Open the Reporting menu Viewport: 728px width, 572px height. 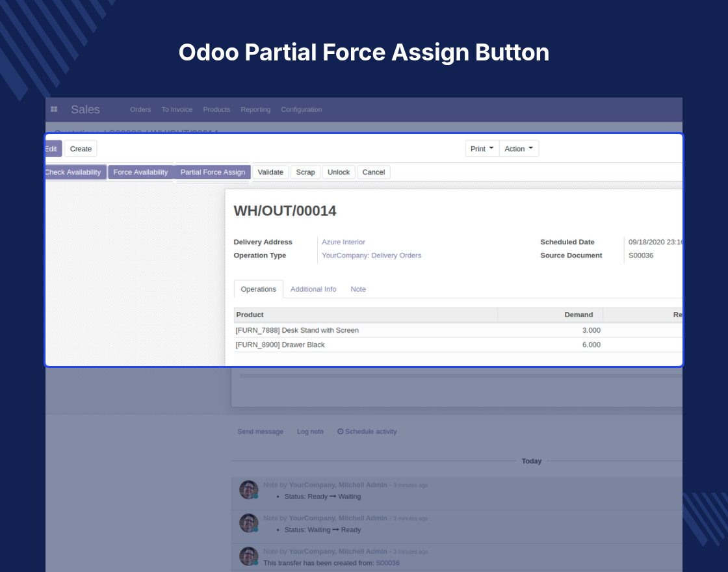click(255, 110)
